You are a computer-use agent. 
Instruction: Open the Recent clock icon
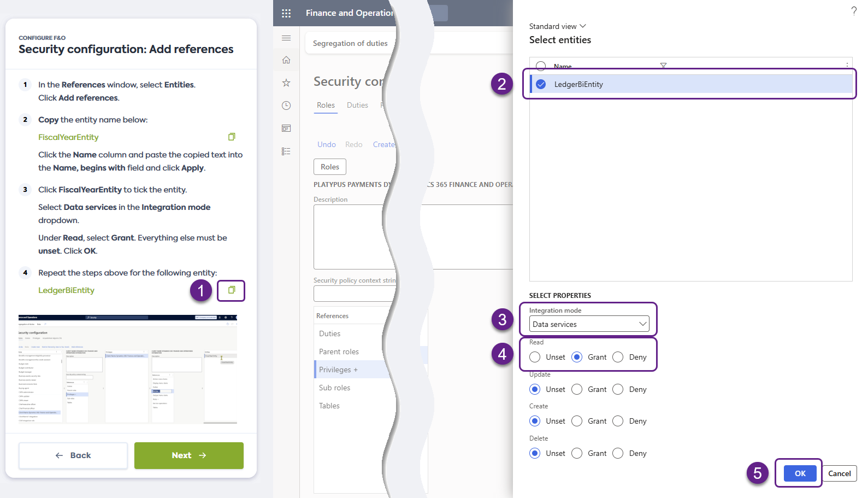[x=286, y=106]
